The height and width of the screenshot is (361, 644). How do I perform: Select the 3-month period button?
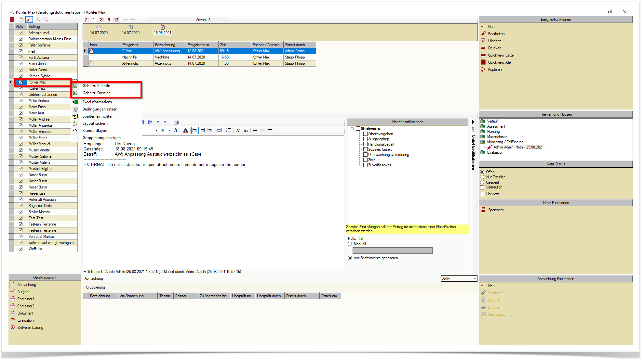point(101,20)
